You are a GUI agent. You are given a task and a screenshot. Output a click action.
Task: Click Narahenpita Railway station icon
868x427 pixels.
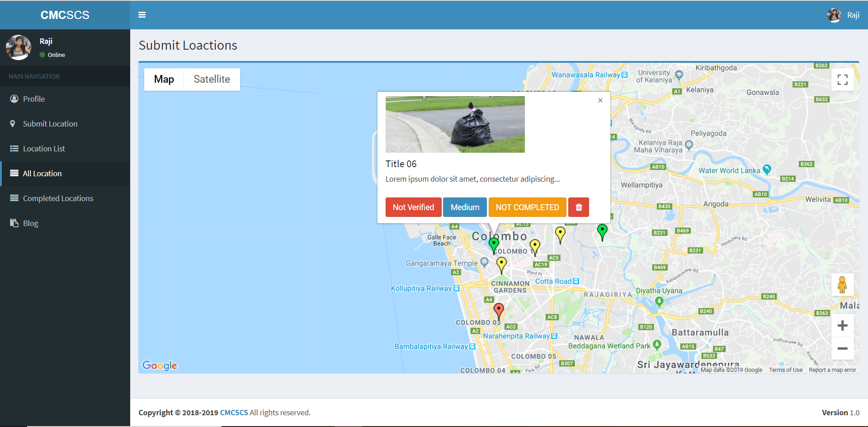[554, 336]
